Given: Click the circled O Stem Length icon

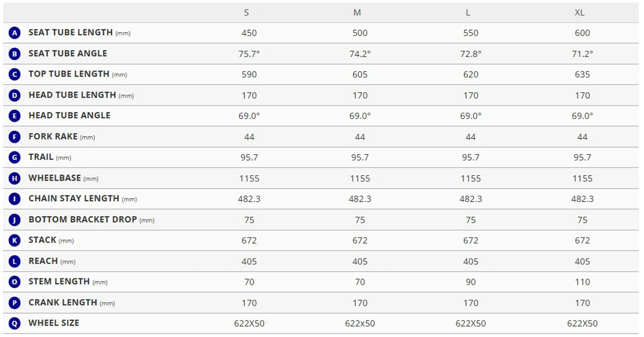Looking at the screenshot, I should coord(14,282).
